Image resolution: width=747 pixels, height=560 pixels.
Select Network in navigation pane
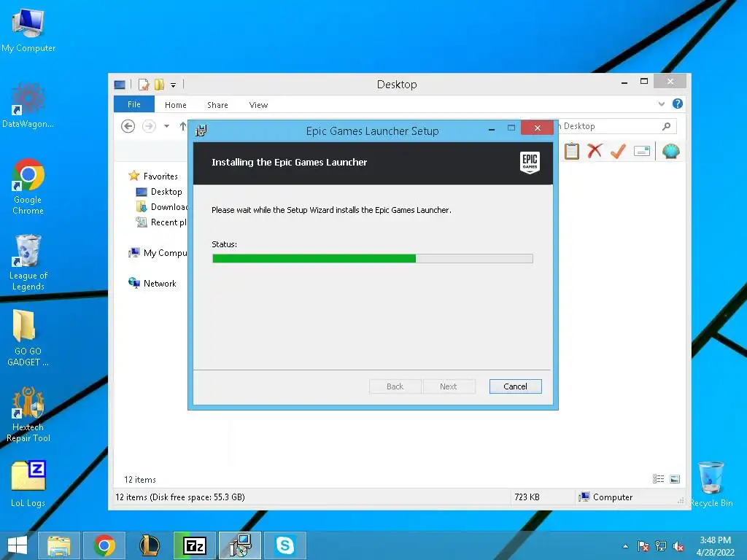[x=152, y=284]
